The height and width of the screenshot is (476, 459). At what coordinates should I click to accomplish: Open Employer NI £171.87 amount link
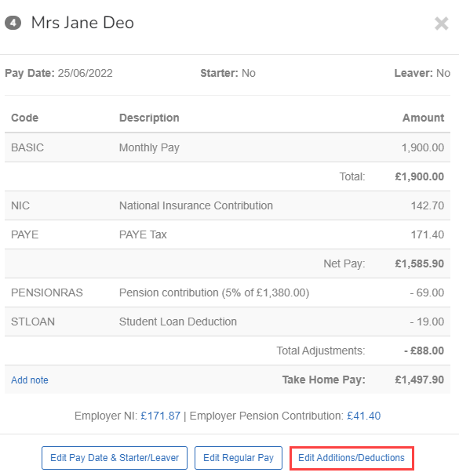(160, 416)
